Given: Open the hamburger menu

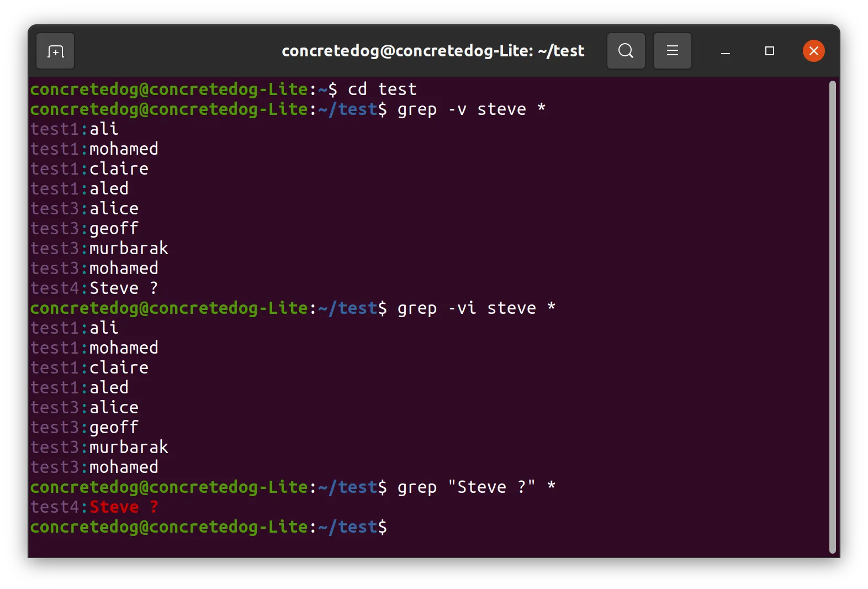Looking at the screenshot, I should (672, 51).
